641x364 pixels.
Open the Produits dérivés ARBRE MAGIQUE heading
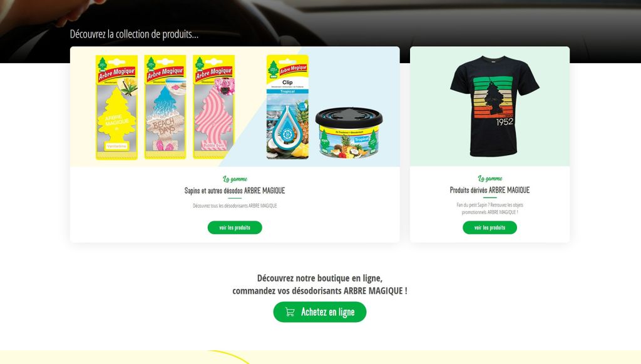pos(490,190)
